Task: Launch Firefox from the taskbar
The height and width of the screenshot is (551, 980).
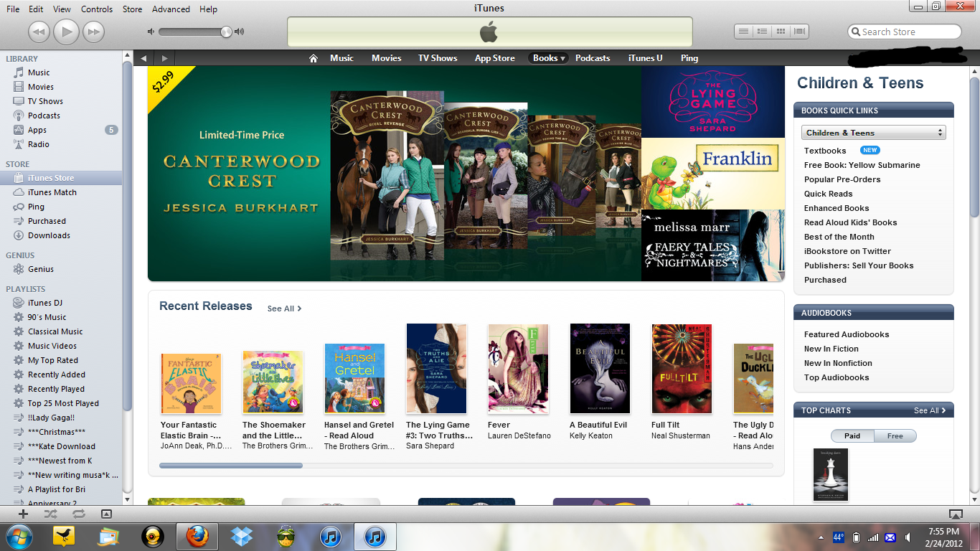Action: 197,536
